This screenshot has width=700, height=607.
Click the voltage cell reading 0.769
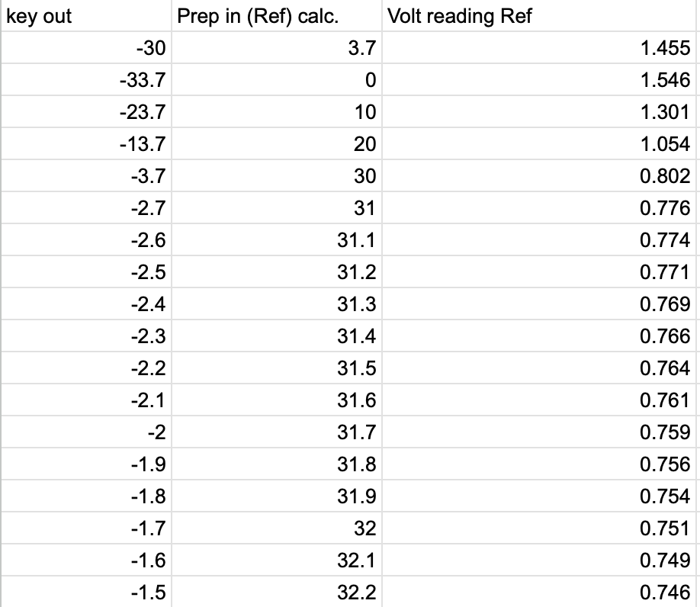coord(540,305)
